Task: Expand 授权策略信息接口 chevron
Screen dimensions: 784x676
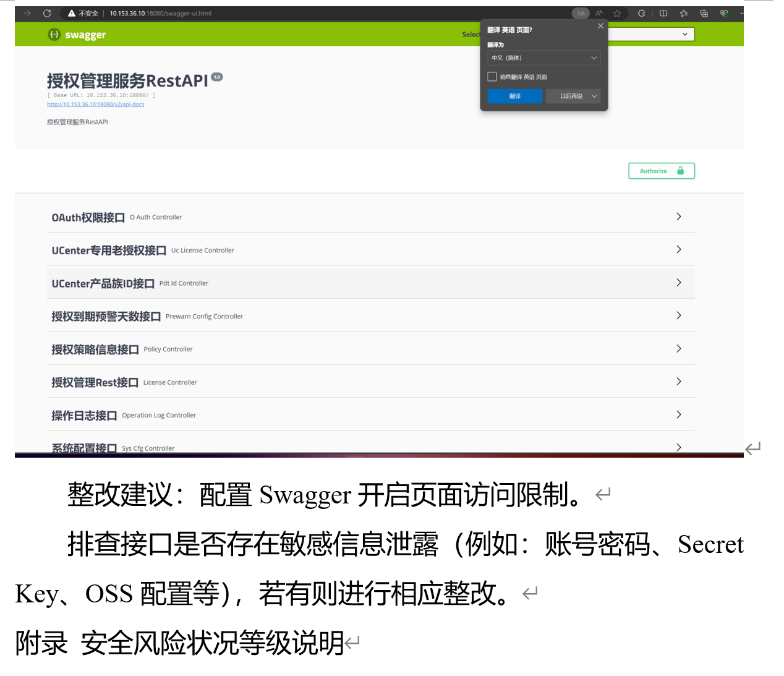Action: (x=679, y=348)
